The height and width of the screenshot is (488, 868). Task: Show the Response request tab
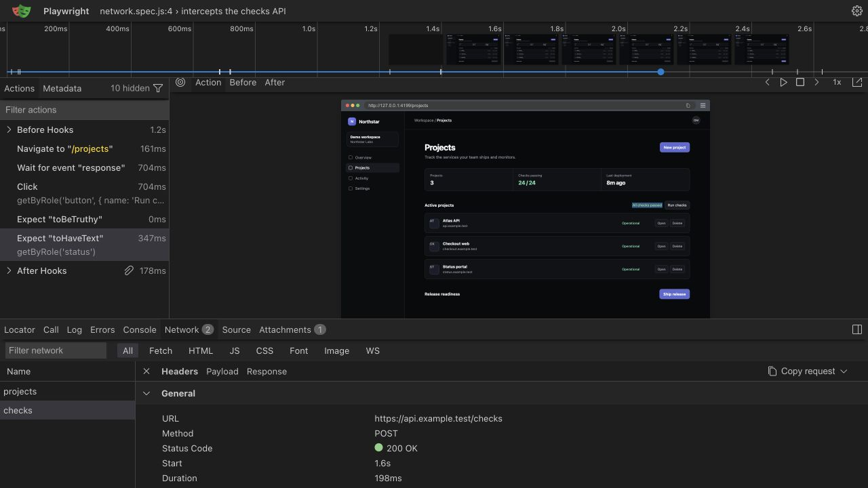click(267, 371)
